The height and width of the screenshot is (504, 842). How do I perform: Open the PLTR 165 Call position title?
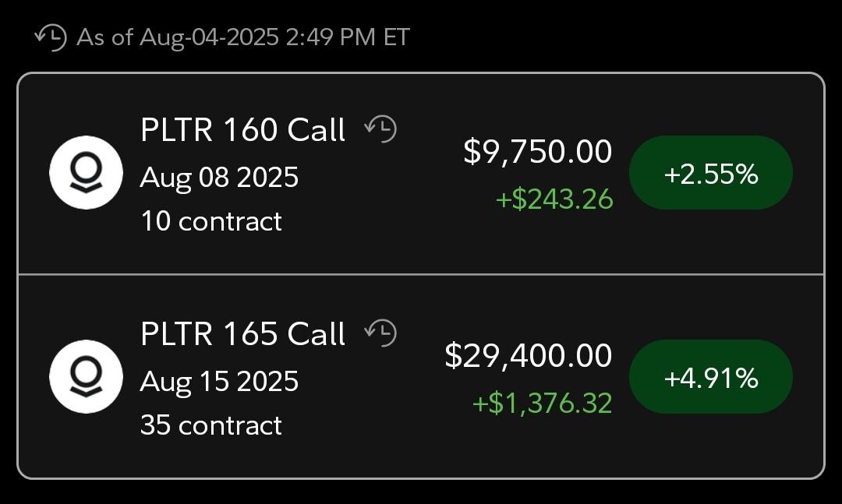(x=242, y=334)
